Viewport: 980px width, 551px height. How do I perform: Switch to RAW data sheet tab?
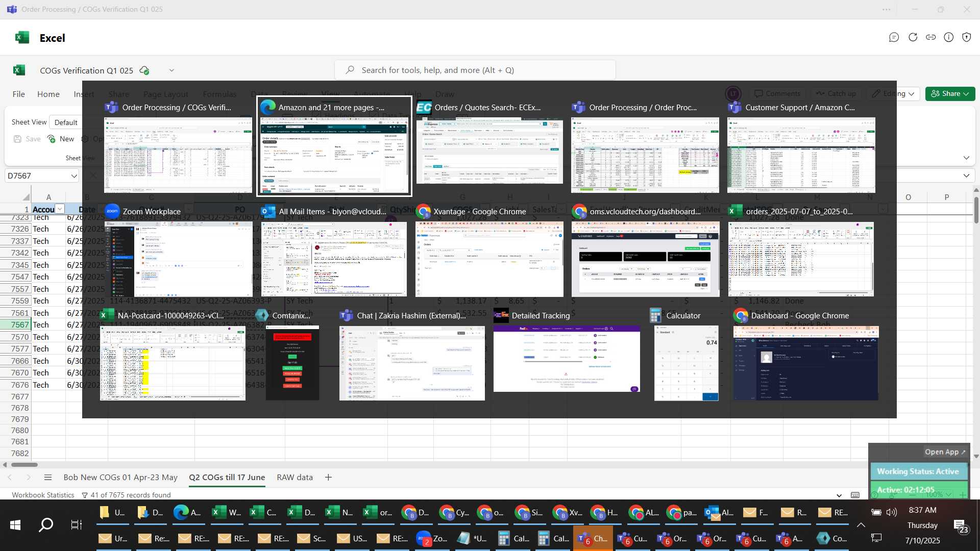point(295,478)
